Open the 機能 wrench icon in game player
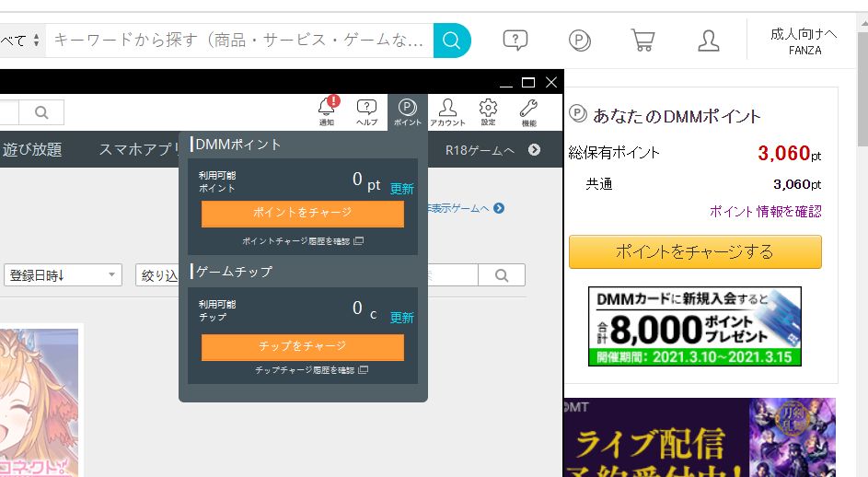The height and width of the screenshot is (477, 868). 528,112
